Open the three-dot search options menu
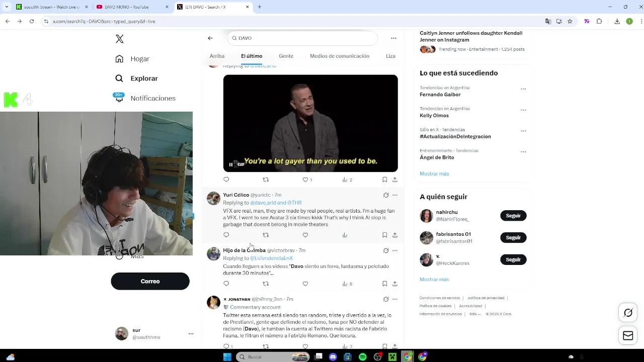 click(393, 38)
